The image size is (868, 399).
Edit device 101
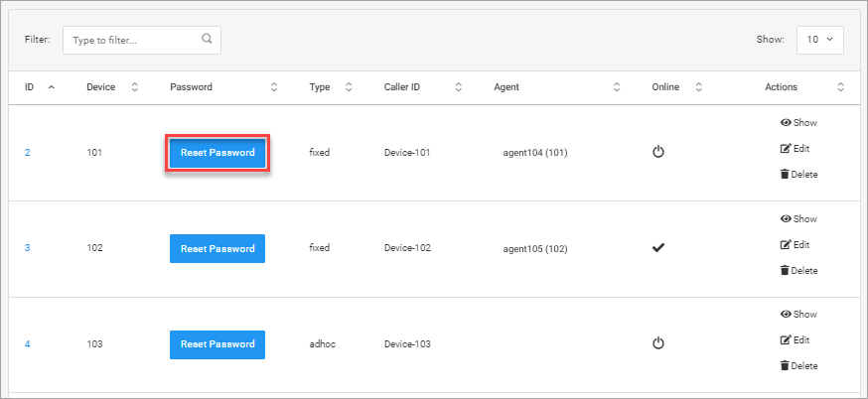(x=795, y=148)
